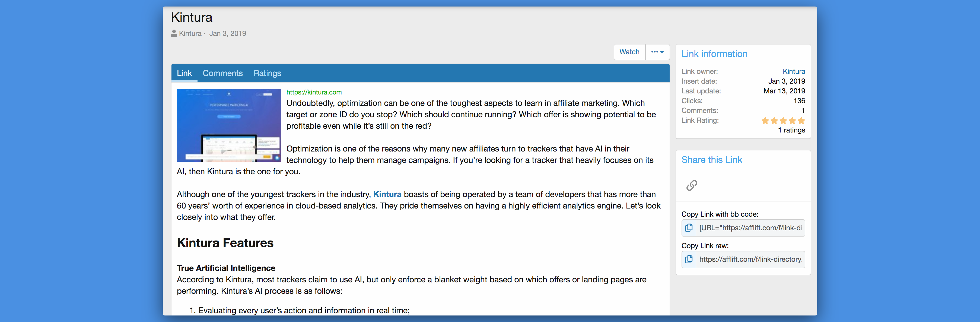Click the 'Link information' heading

coord(714,54)
